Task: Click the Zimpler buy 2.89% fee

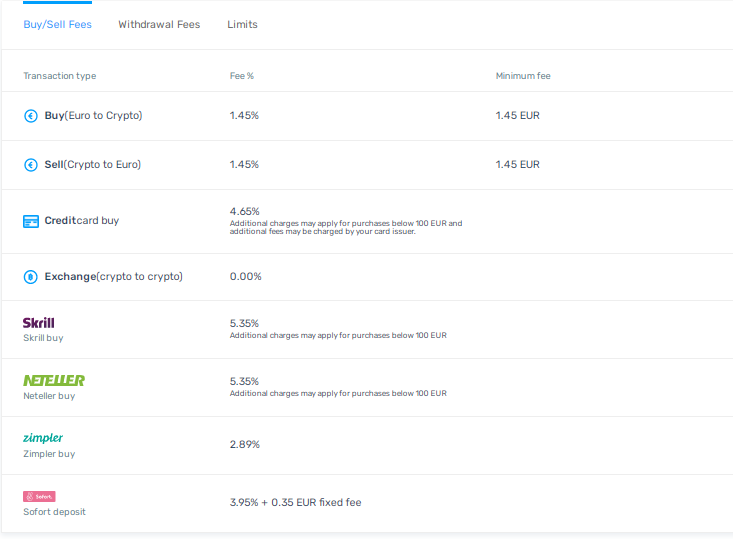Action: pos(245,445)
